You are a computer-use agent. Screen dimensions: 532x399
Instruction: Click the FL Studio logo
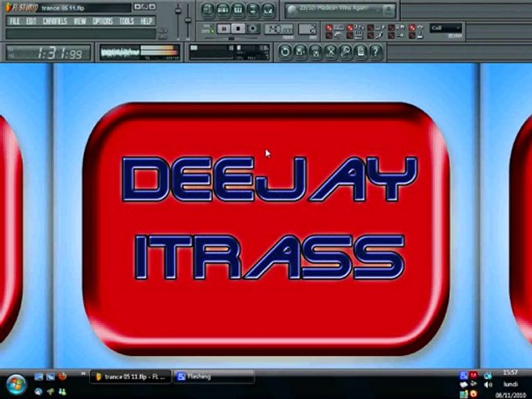pyautogui.click(x=21, y=7)
